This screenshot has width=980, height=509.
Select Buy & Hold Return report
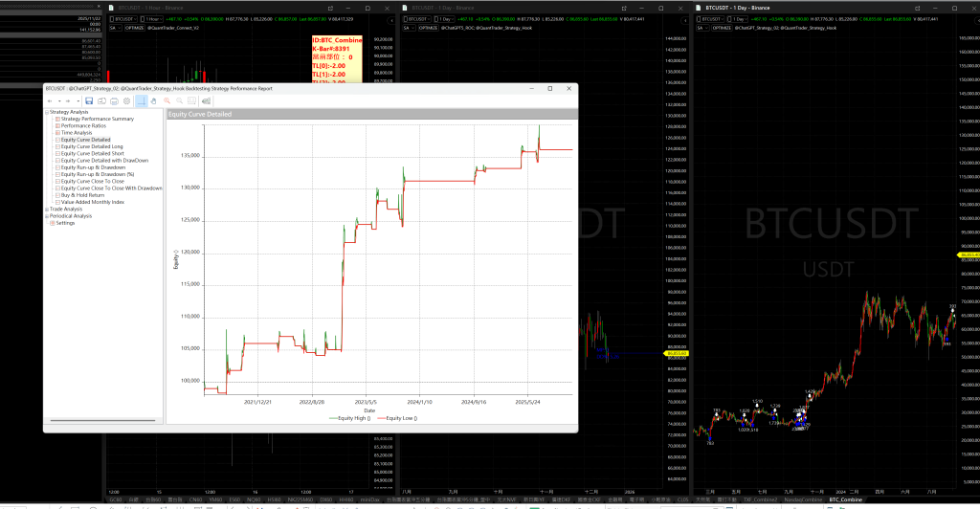click(86, 195)
